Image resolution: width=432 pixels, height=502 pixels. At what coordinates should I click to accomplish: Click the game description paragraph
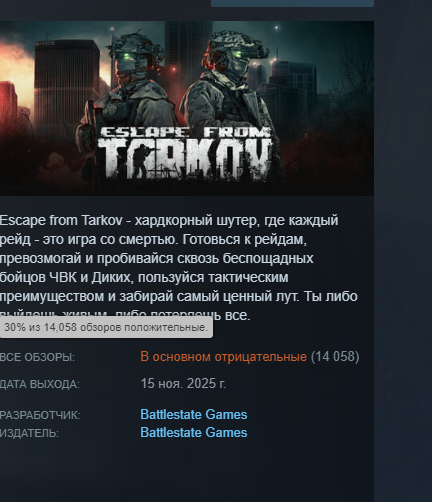click(179, 268)
